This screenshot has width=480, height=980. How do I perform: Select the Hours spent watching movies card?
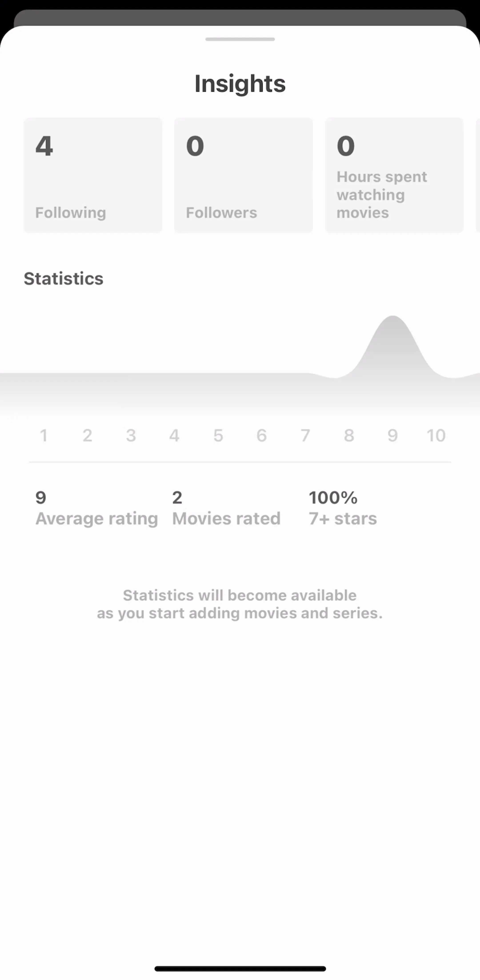click(394, 175)
